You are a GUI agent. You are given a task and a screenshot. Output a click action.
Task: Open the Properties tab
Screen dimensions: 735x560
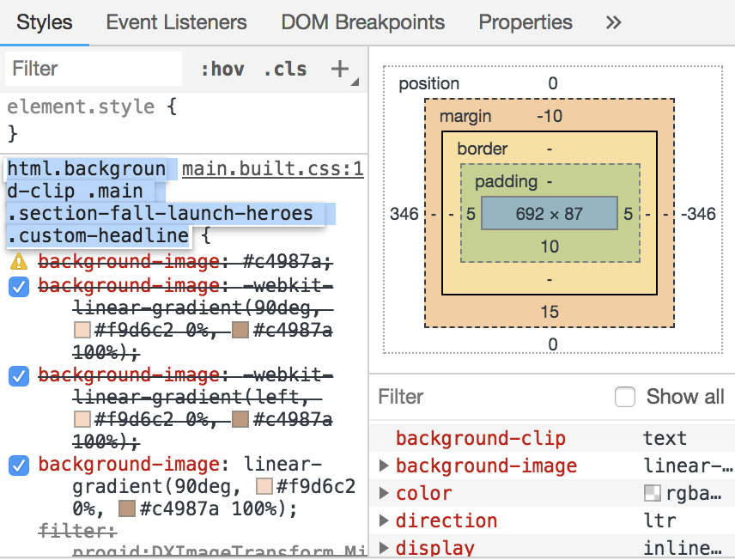525,22
